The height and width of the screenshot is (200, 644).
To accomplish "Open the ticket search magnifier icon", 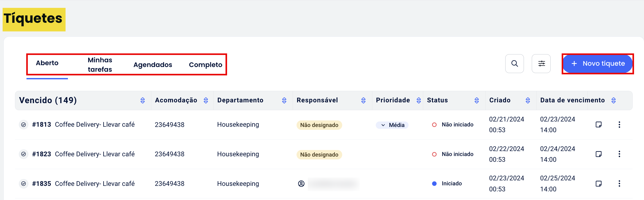I will coord(514,64).
